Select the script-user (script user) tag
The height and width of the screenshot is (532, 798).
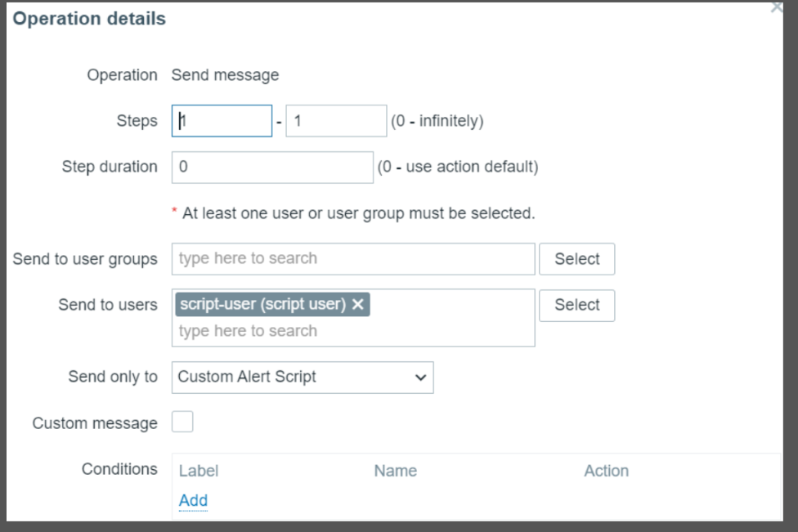(x=262, y=305)
